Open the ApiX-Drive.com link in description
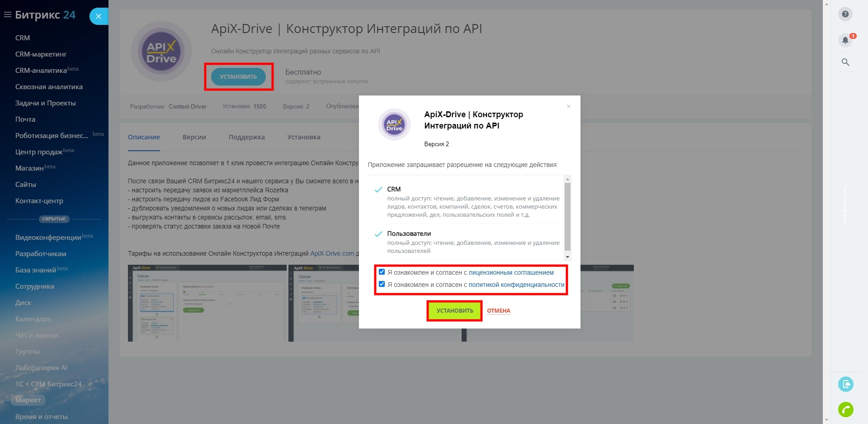868x424 pixels. tap(332, 253)
